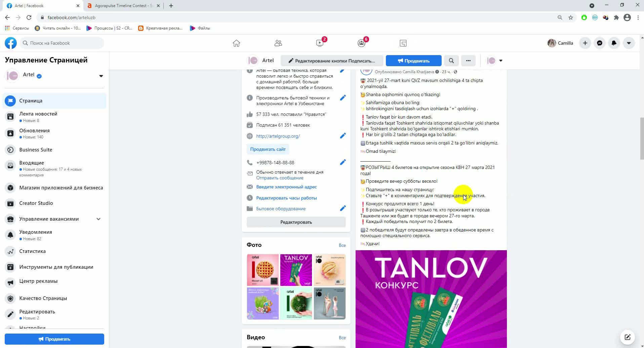Click Редактировать часы работы link
This screenshot has height=348, width=644.
(286, 198)
